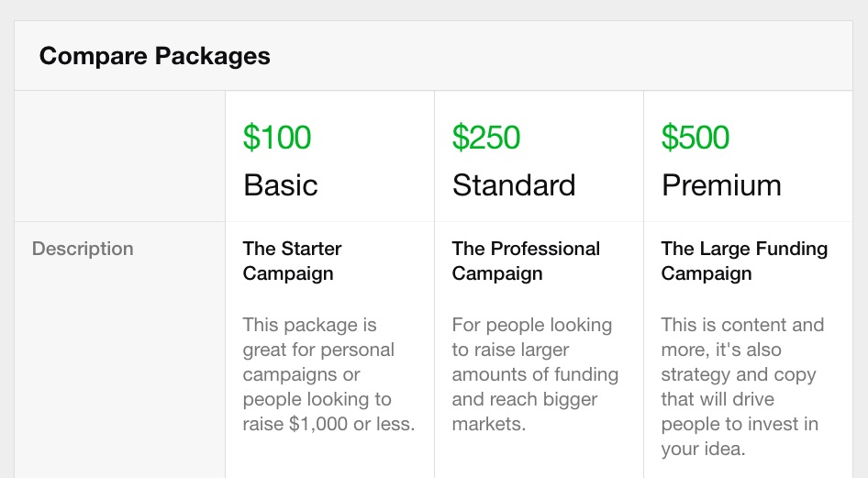Image resolution: width=868 pixels, height=478 pixels.
Task: Click the empty header cell above Description
Action: [120, 156]
